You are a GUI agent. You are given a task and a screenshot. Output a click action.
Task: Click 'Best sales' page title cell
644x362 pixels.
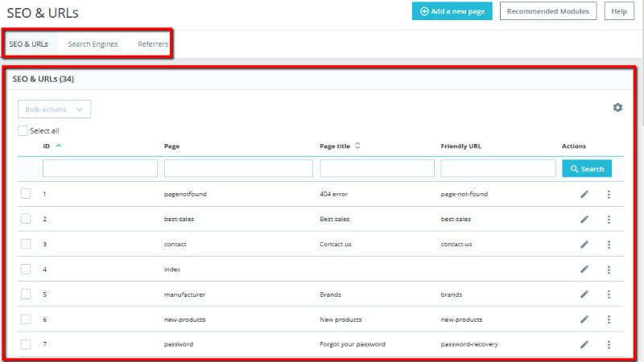coord(334,219)
